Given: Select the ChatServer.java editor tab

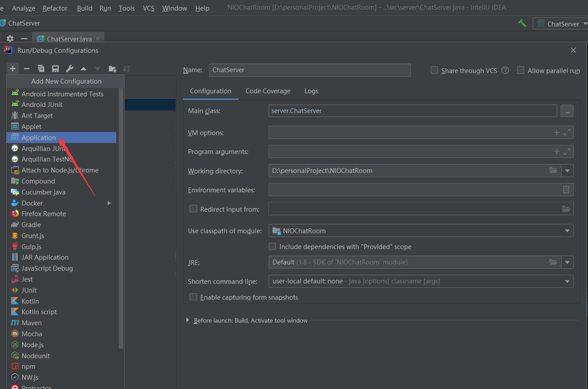Looking at the screenshot, I should 69,39.
